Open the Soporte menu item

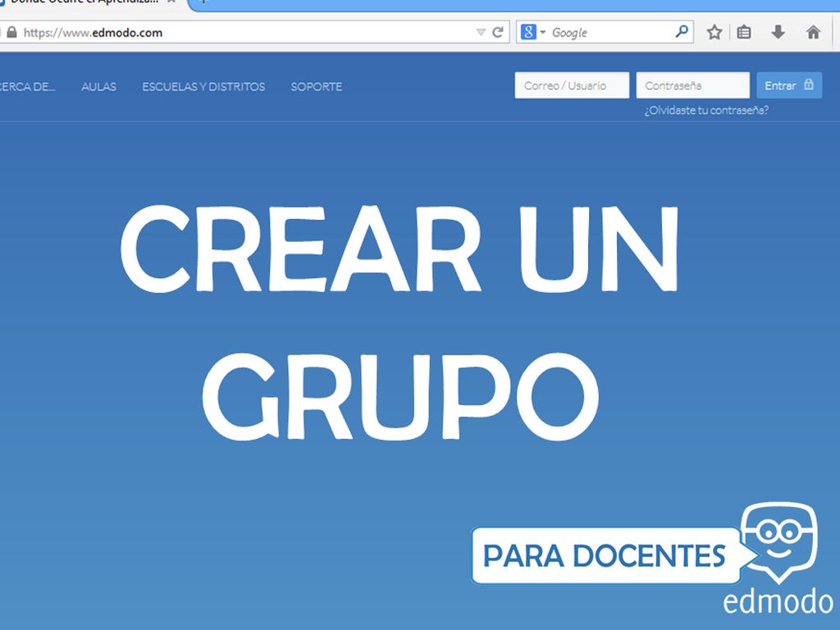(317, 86)
